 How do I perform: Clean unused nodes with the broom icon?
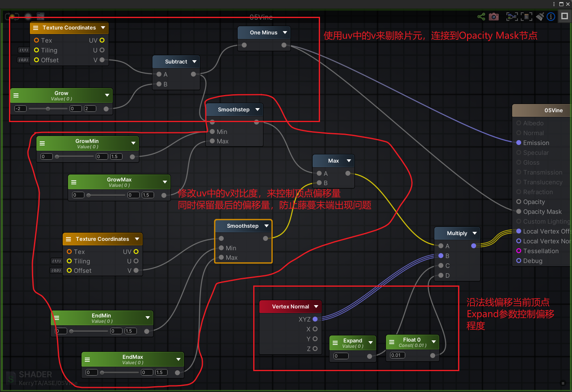click(x=540, y=16)
